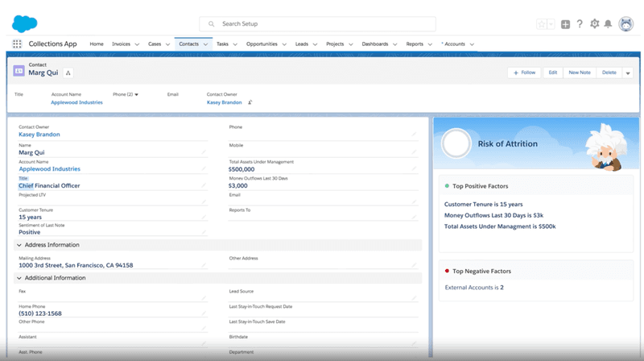Expand the Accounts tab dropdown chevron
644x361 pixels.
click(x=472, y=44)
